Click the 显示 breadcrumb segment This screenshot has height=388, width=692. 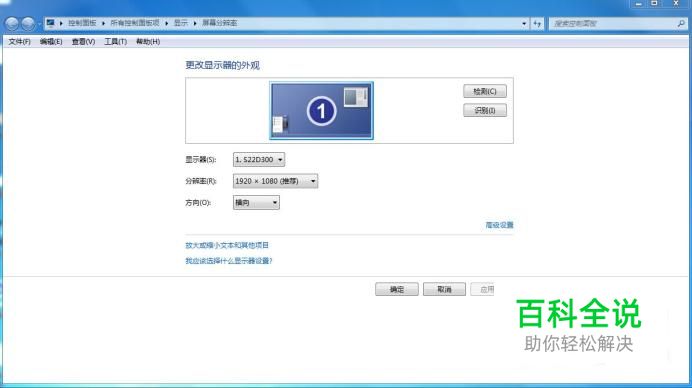coord(181,23)
